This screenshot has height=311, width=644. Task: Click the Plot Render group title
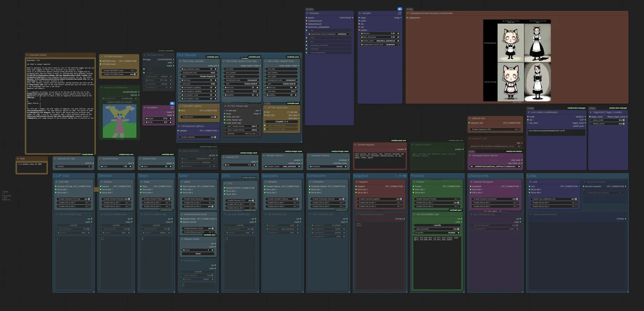click(187, 55)
